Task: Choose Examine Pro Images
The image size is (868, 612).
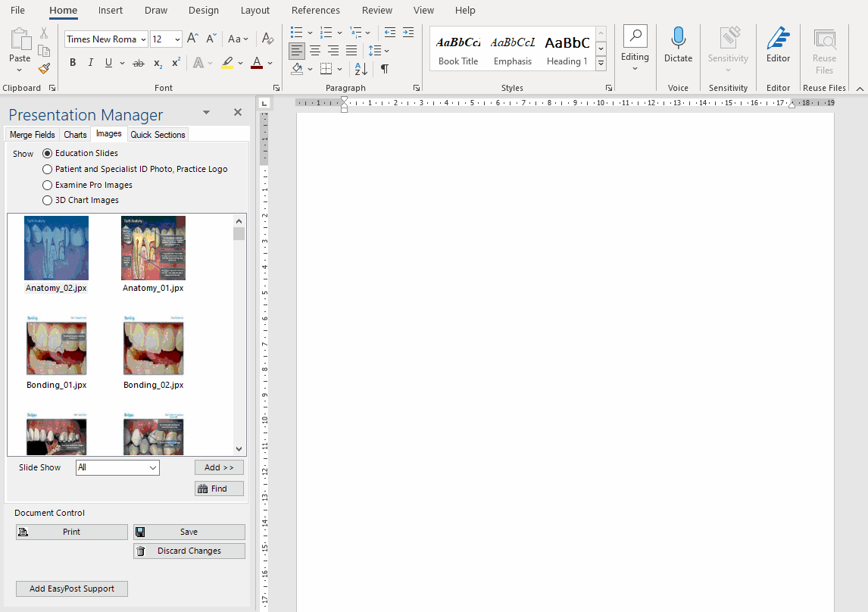Action: [x=48, y=185]
